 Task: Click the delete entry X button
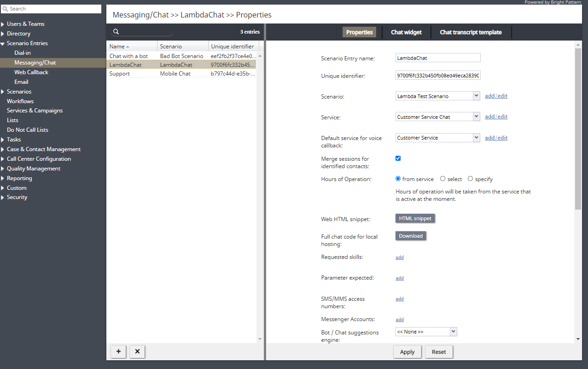[137, 351]
